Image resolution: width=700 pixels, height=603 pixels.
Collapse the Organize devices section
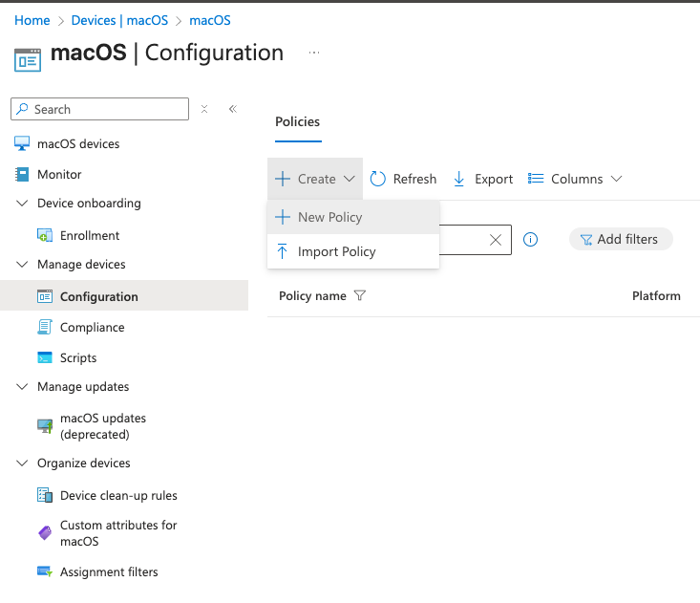pos(23,463)
